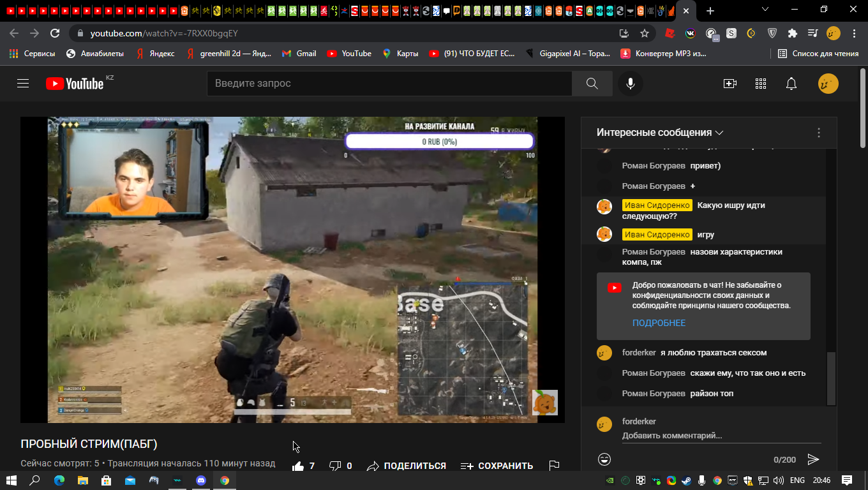Click СОХРАНИТЬ to save the video
The height and width of the screenshot is (490, 868).
[x=497, y=466]
